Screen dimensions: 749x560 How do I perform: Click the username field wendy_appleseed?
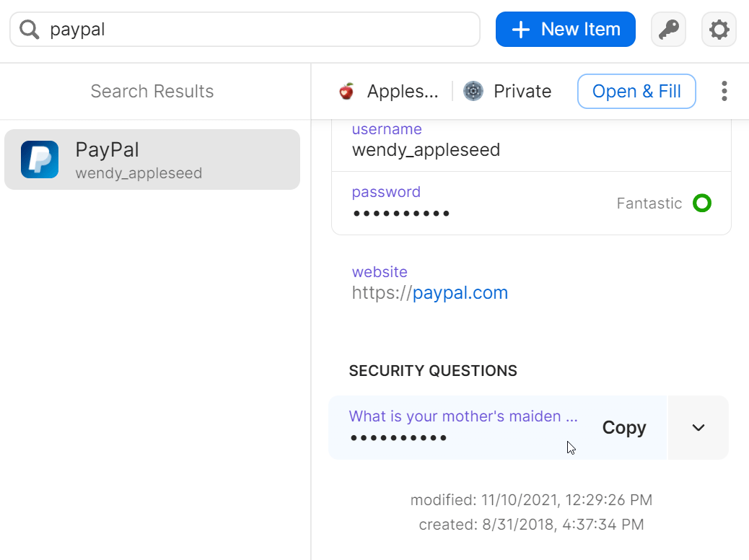click(531, 144)
